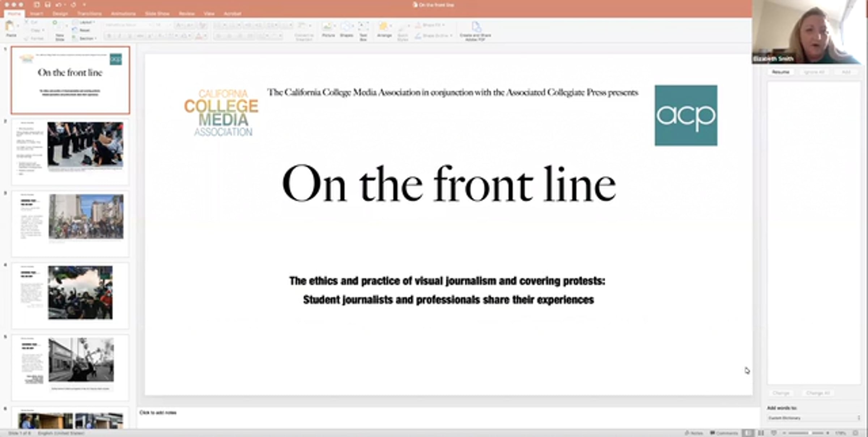
Task: Click the Format painter icon
Action: click(x=26, y=38)
